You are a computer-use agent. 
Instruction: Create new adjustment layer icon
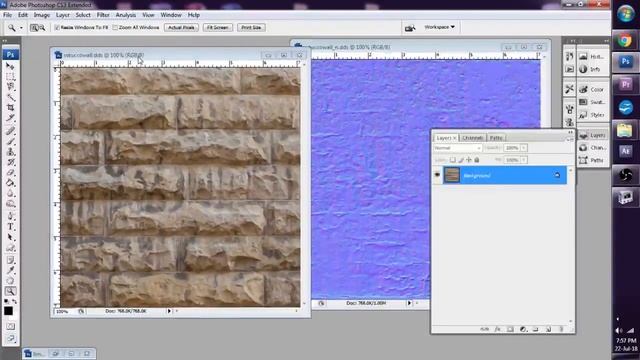tap(523, 329)
